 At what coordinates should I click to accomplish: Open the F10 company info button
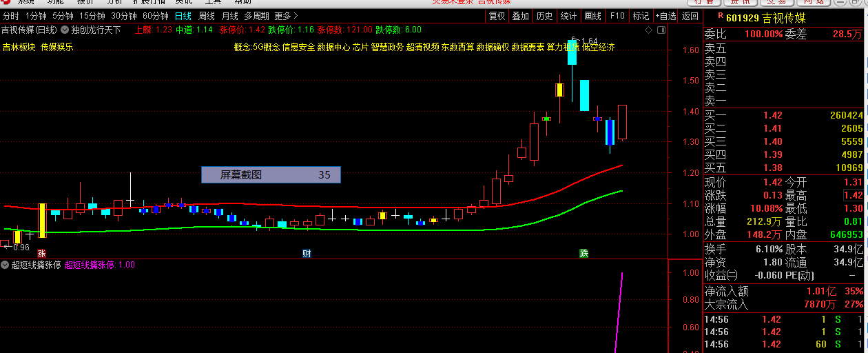pyautogui.click(x=617, y=16)
